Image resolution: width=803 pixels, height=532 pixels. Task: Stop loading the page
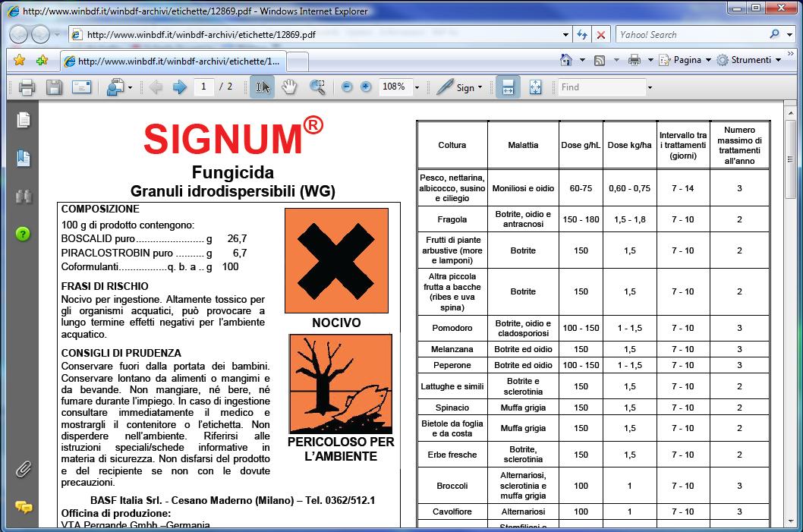coord(600,35)
